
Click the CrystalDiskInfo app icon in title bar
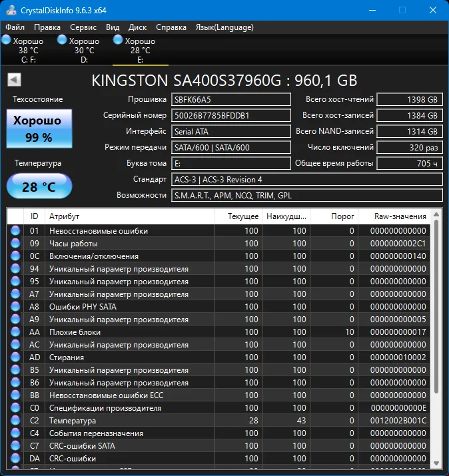[11, 11]
